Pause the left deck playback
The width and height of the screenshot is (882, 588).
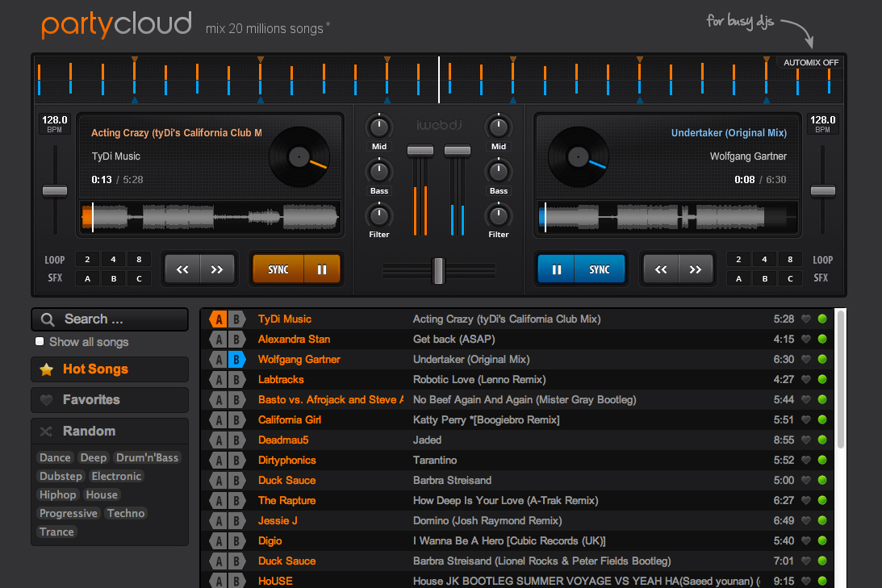pyautogui.click(x=322, y=269)
